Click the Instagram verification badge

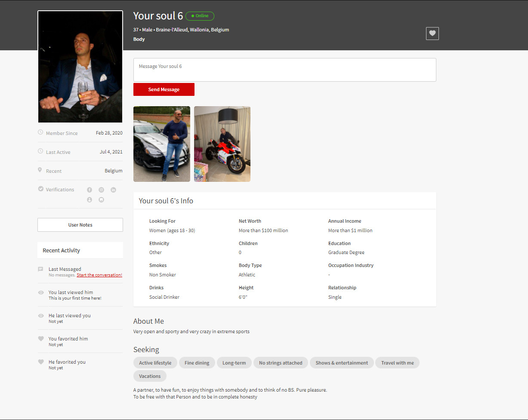coord(102,190)
